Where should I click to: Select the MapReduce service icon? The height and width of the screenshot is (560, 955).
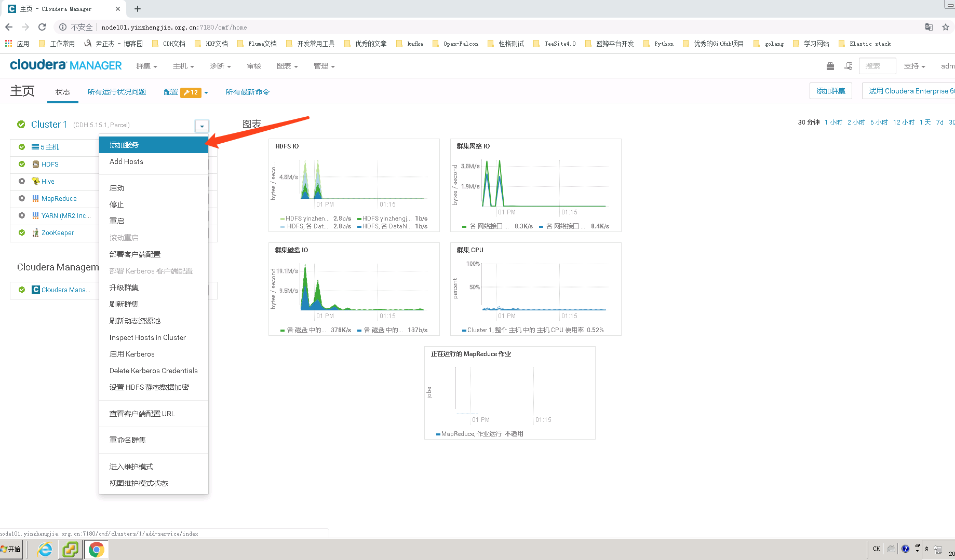pyautogui.click(x=35, y=198)
